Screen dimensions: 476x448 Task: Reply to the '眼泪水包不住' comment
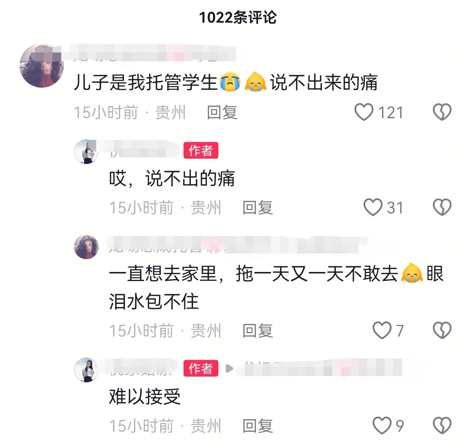[258, 331]
